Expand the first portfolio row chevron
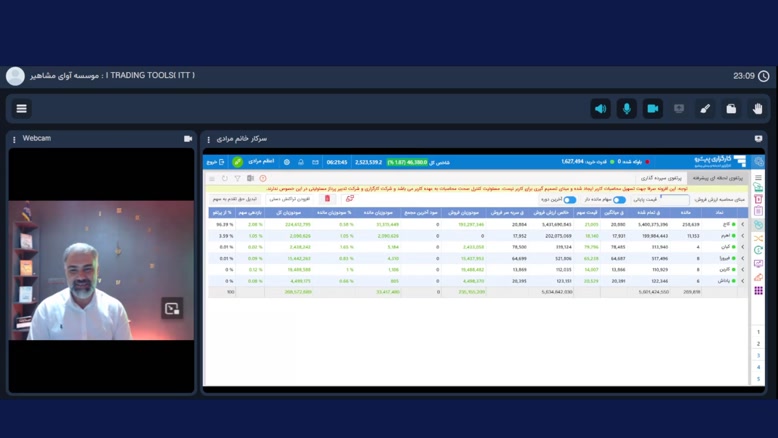Viewport: 778px width, 438px height. click(742, 224)
